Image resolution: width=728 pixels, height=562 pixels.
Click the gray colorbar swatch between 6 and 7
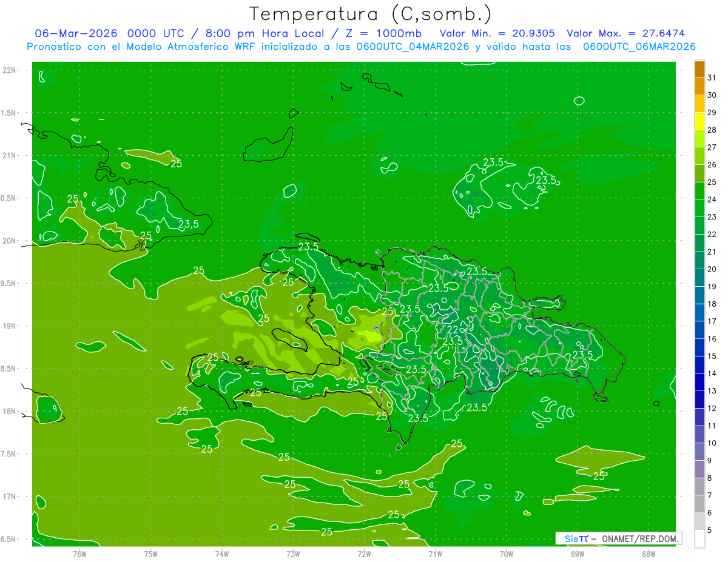(699, 504)
